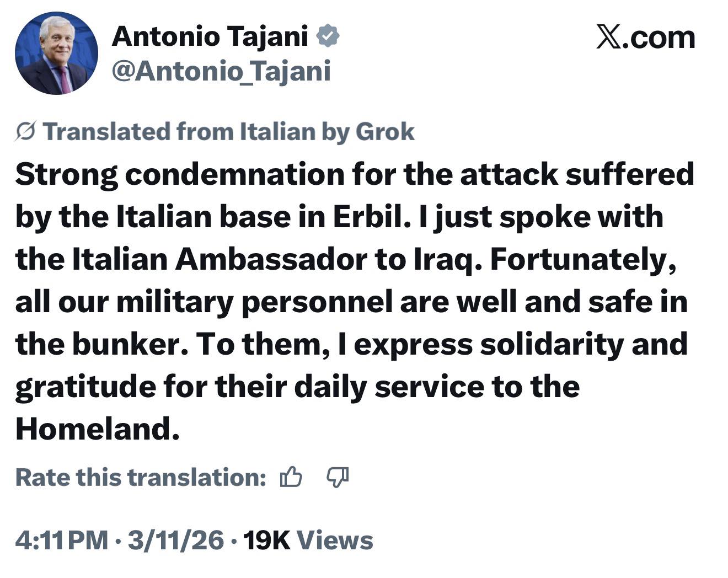Click the 3/11/26 post date
Screen dimensions: 728x578
pyautogui.click(x=176, y=540)
